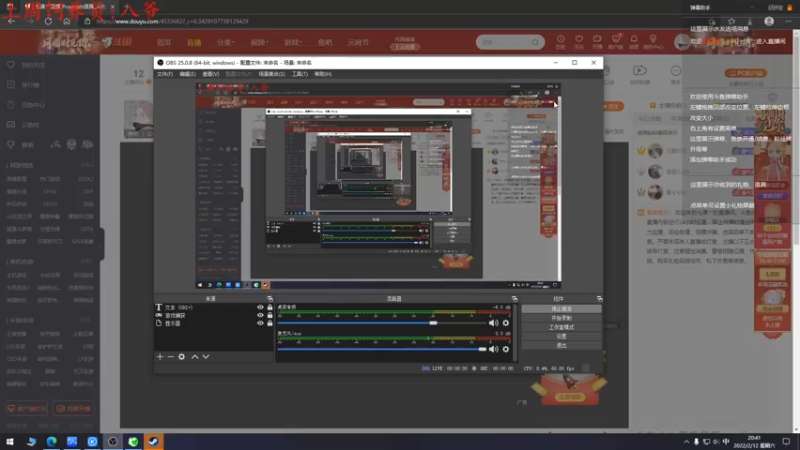This screenshot has width=800, height=450.
Task: Open the OBS 查看(V) menu
Action: (210, 74)
